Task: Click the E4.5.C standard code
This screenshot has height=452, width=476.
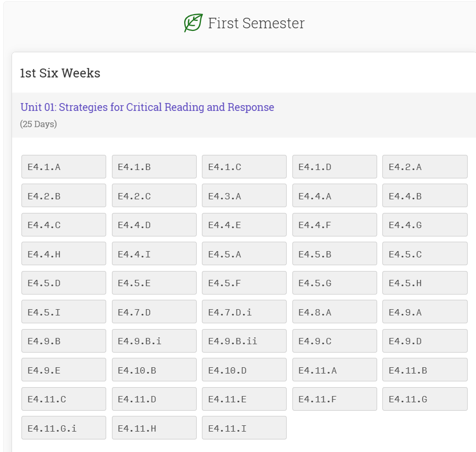Action: click(x=425, y=254)
